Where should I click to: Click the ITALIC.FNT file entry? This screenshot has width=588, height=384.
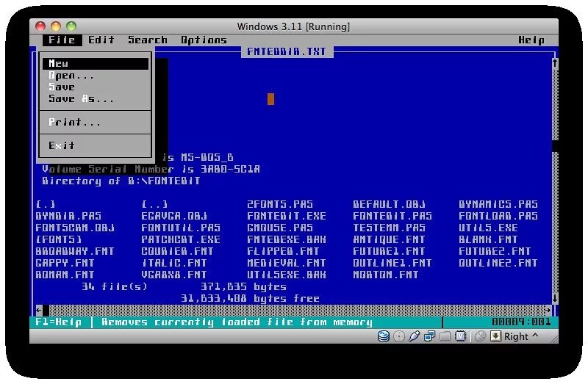point(174,263)
